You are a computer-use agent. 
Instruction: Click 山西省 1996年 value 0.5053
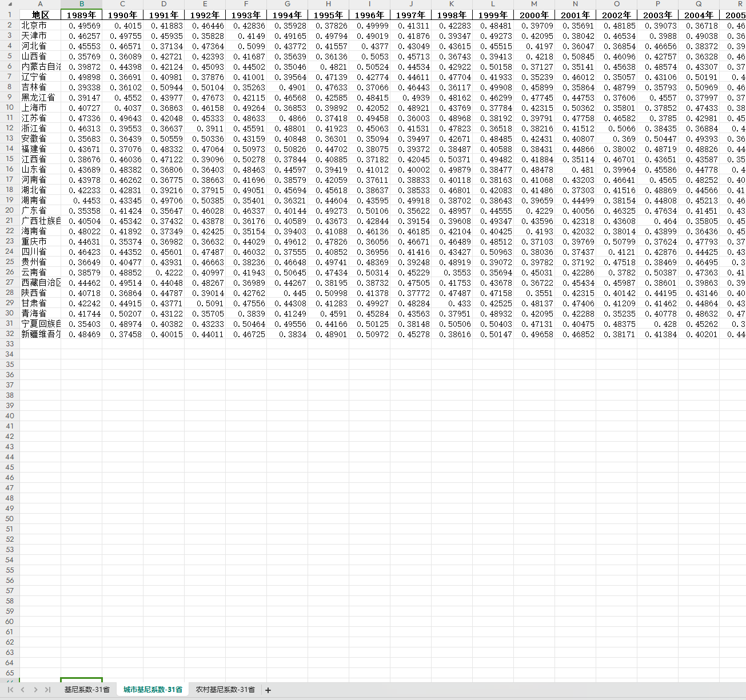[369, 56]
